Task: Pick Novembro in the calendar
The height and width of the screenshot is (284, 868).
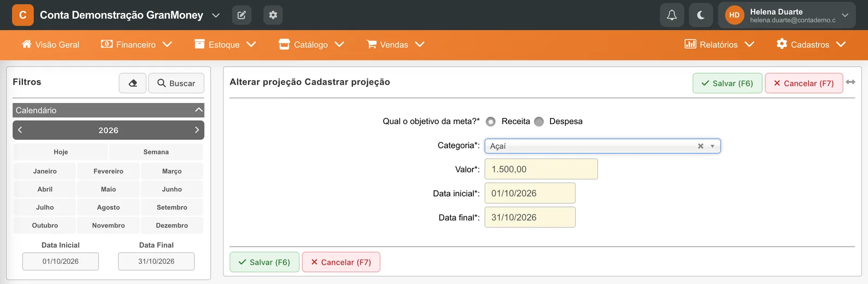Action: (x=108, y=225)
